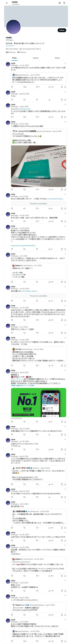
Task: Click the Grok icon in the header
Action: (x=60, y=3)
